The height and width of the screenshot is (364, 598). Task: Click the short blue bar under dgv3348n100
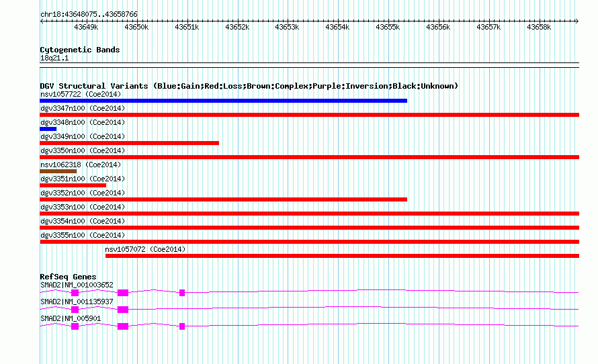pos(48,129)
